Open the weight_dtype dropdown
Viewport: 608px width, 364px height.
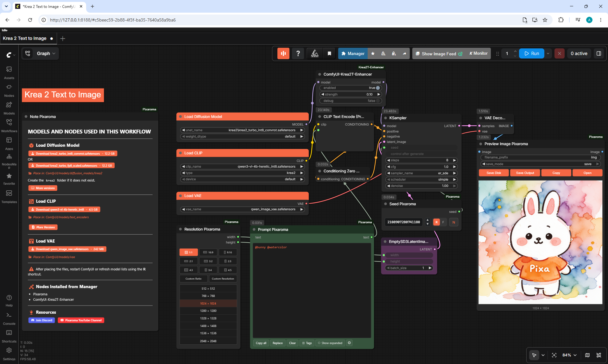243,136
